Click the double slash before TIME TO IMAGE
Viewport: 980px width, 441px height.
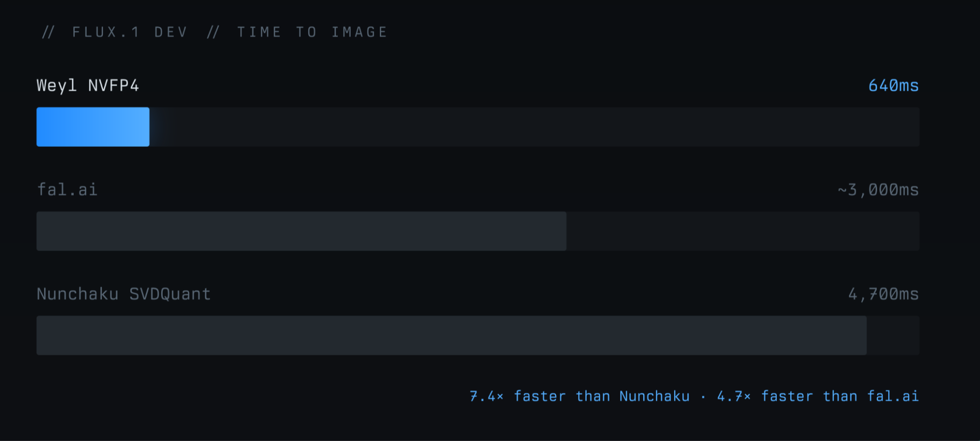coord(213,32)
